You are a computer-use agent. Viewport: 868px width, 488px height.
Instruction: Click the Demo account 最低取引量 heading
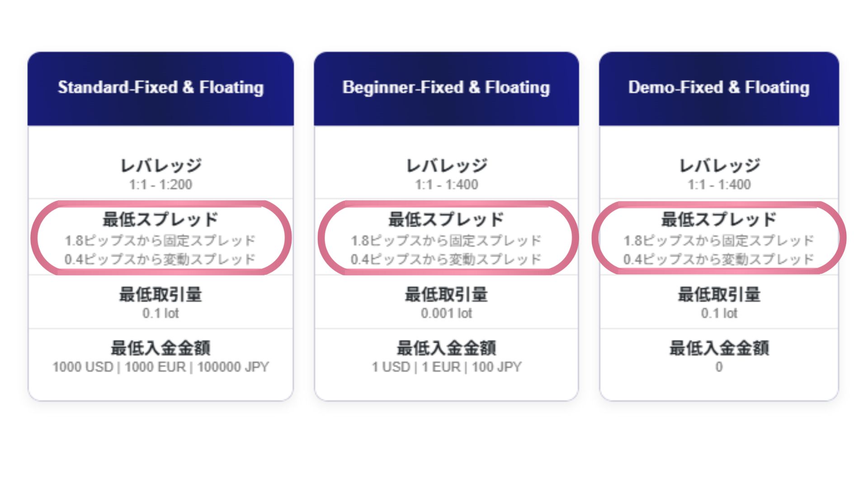coord(719,295)
